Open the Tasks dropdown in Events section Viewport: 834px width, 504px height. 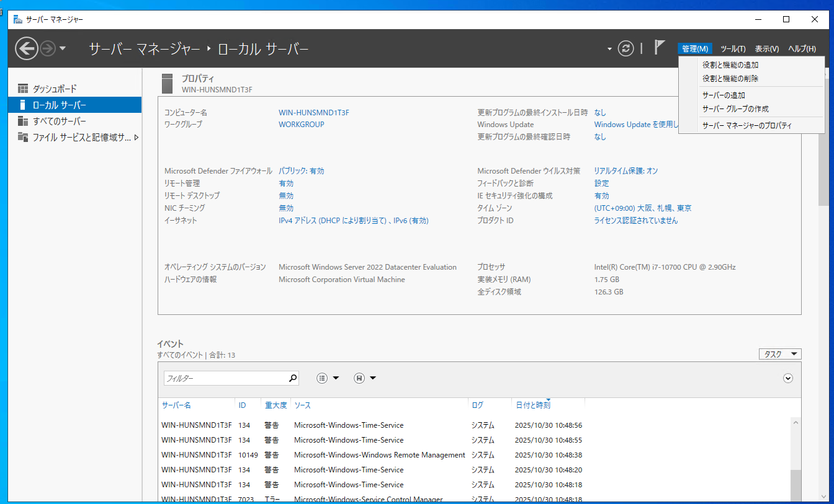(780, 354)
